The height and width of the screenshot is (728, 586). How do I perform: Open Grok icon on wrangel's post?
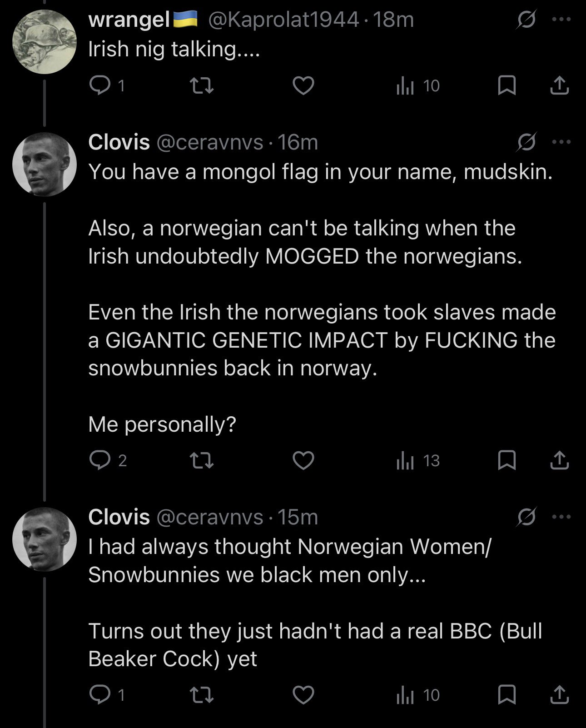tap(526, 20)
